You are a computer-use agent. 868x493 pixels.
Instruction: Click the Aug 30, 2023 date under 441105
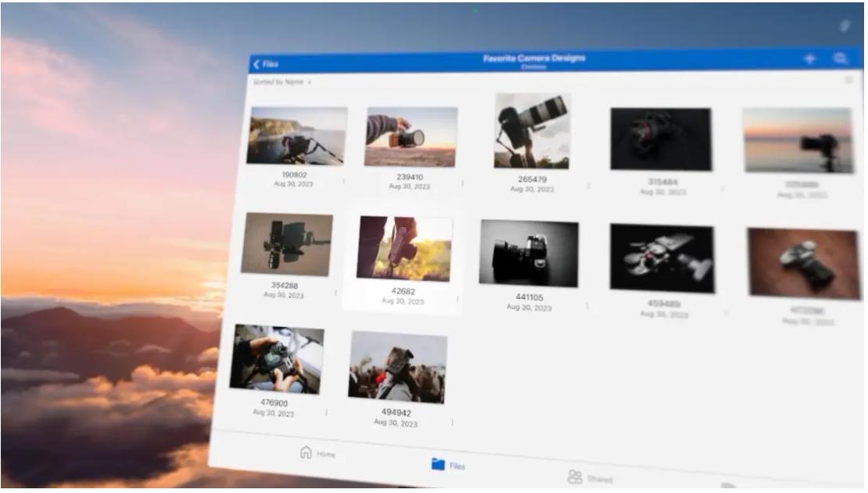coord(529,308)
